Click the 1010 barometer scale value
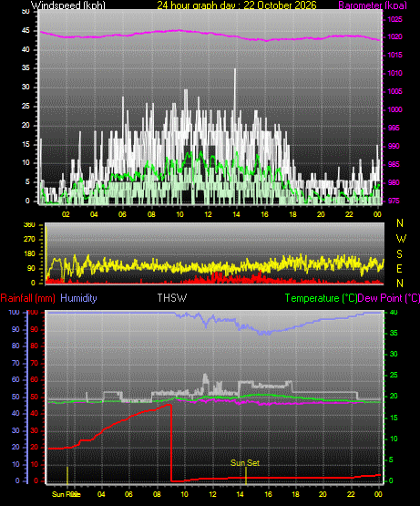 (394, 73)
